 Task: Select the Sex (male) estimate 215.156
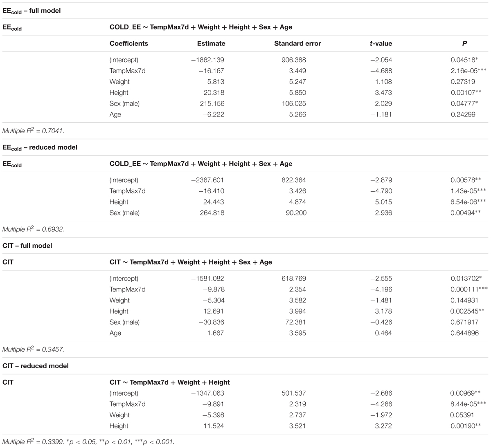210,103
